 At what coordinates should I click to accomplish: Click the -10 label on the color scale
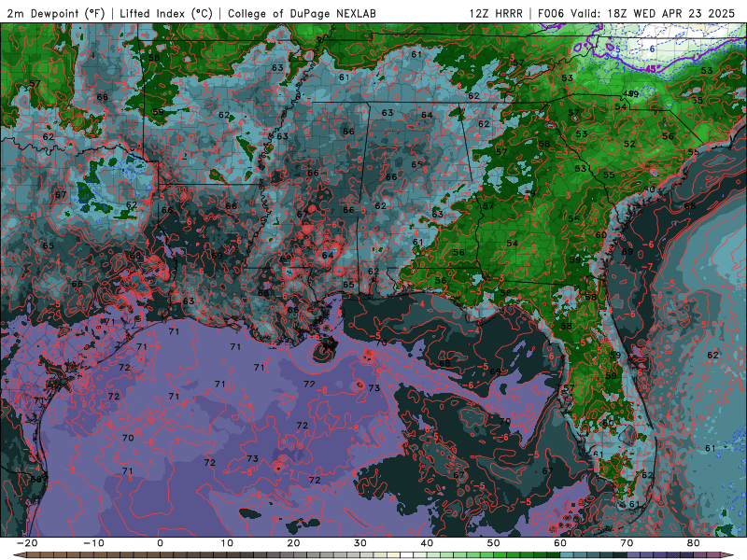(x=93, y=543)
